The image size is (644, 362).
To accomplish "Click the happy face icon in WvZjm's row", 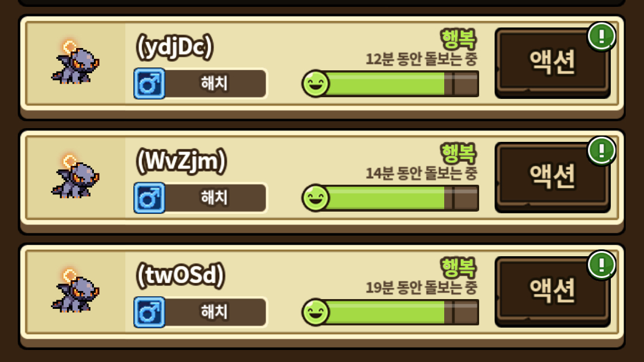I will point(315,198).
